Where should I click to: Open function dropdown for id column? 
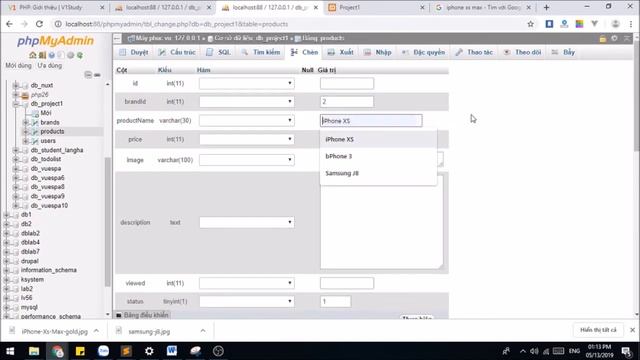point(247,83)
